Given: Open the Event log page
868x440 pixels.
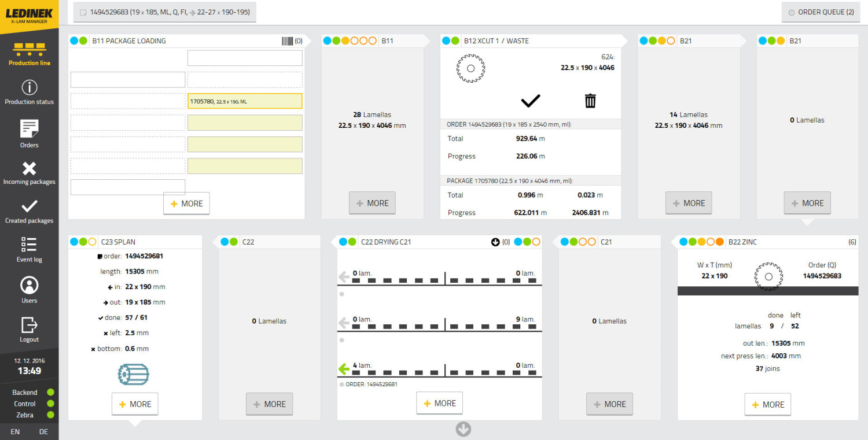Looking at the screenshot, I should [29, 250].
